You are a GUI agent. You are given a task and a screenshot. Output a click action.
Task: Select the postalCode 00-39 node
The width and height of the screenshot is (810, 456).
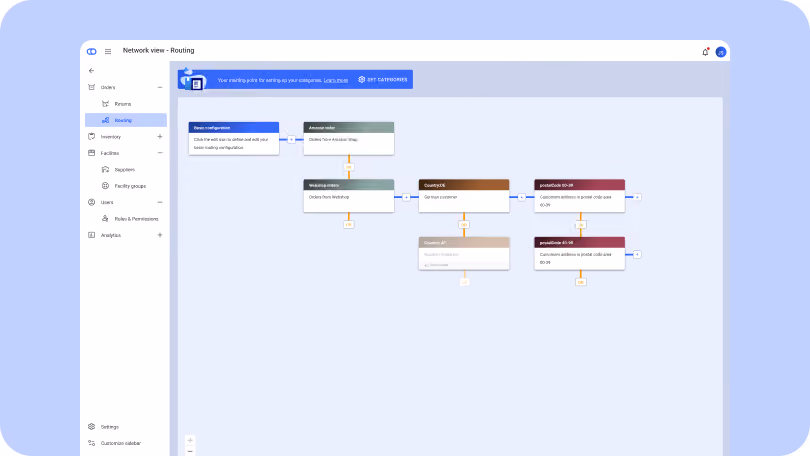[x=580, y=196]
